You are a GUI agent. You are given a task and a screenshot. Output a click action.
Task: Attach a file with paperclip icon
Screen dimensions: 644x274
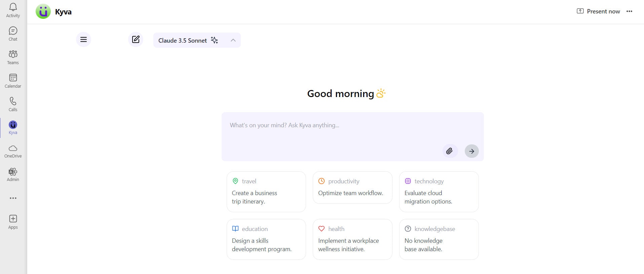[450, 151]
